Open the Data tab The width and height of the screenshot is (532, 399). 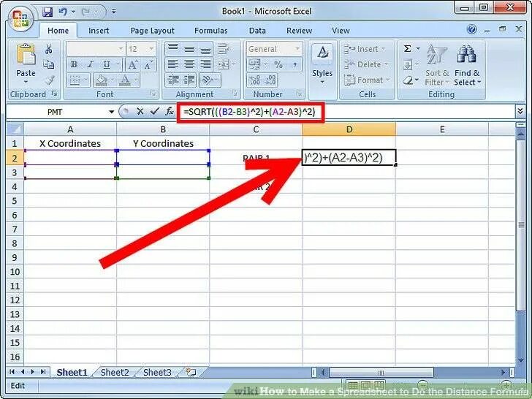(257, 31)
